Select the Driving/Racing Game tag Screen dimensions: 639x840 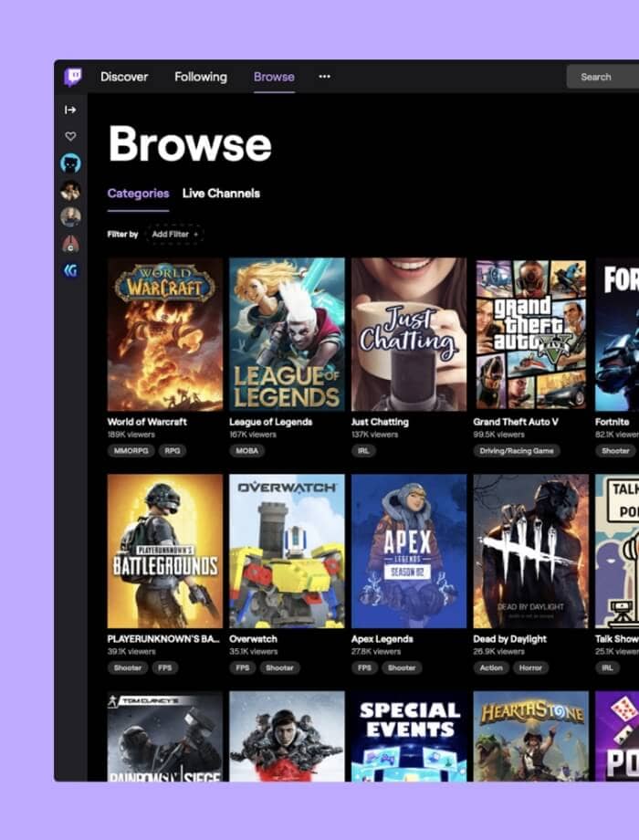[x=517, y=450]
